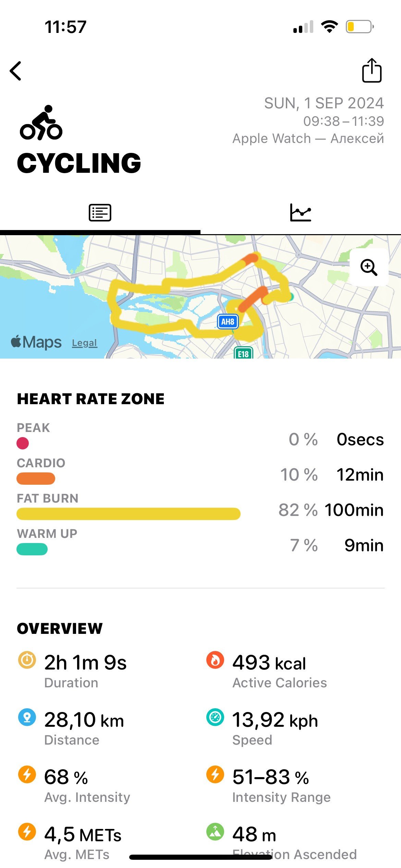Open the Apple Maps Legal link

click(x=85, y=343)
